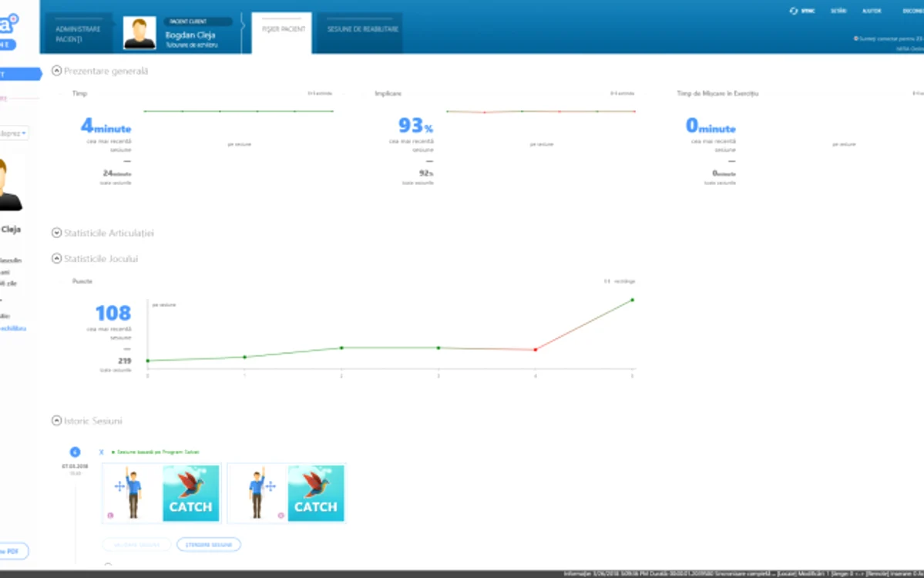Collapse the Statisticile Jocului section
This screenshot has width=924, height=578.
point(56,258)
